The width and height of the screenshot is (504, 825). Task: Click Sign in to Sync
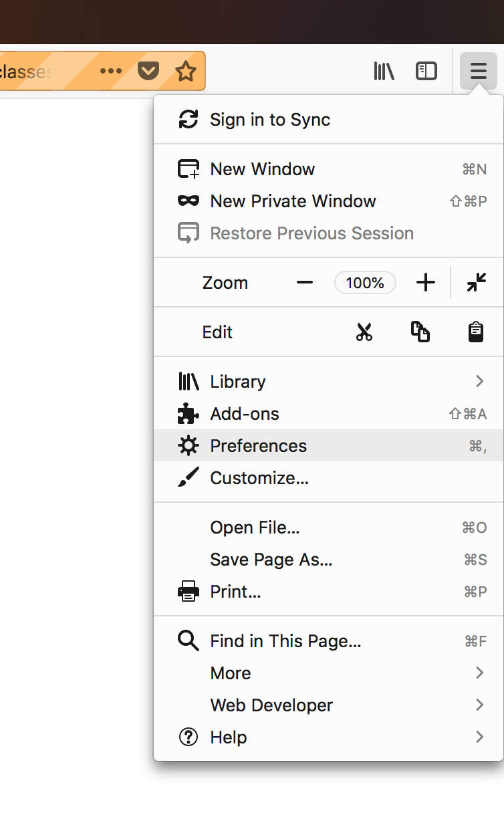pos(270,120)
